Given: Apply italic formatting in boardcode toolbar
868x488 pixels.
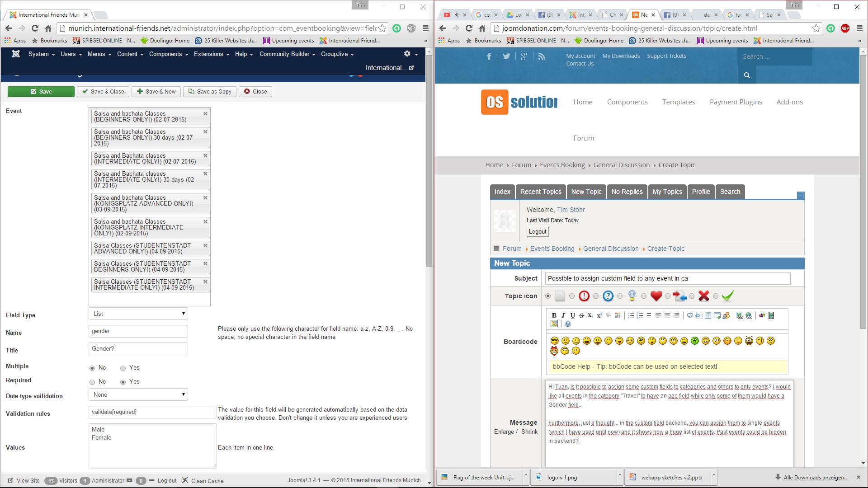Looking at the screenshot, I should (563, 315).
